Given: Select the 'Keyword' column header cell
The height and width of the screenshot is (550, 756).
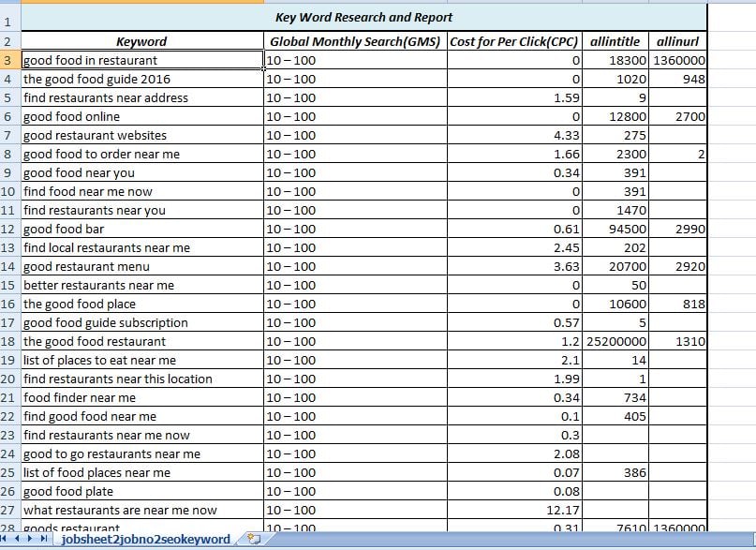Looking at the screenshot, I should click(x=141, y=41).
